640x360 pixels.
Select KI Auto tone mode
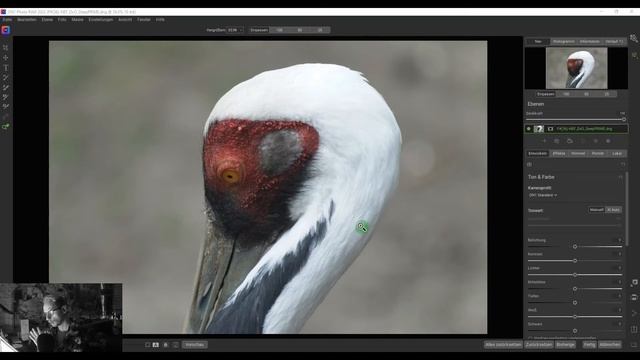click(x=613, y=210)
